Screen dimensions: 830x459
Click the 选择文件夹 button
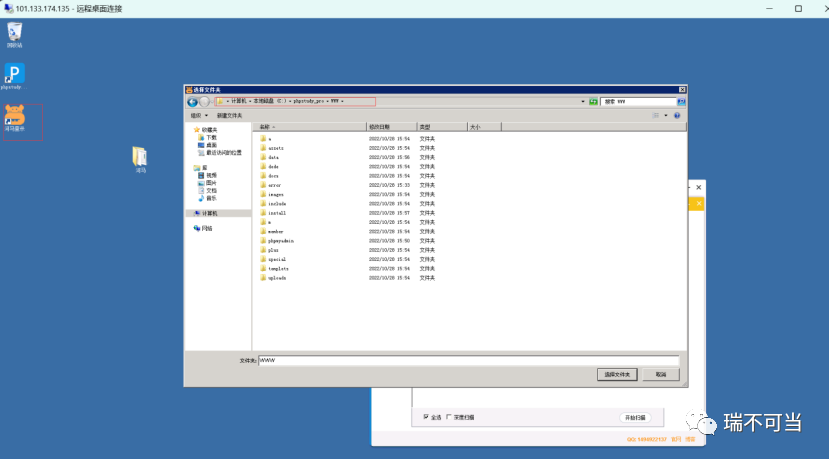tap(617, 374)
